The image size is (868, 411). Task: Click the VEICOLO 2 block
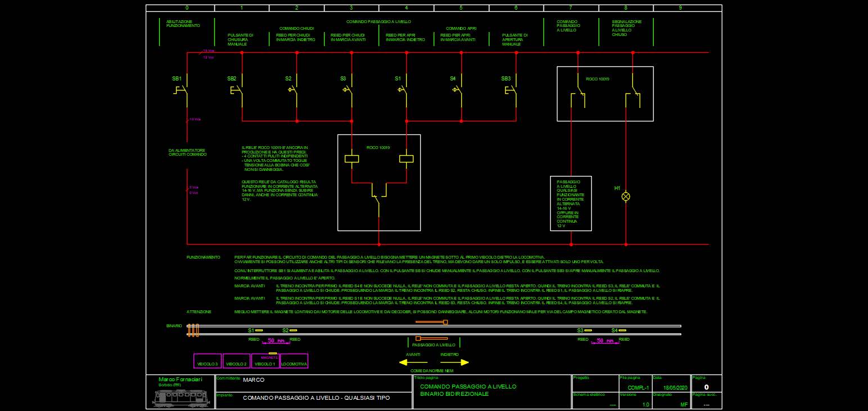[236, 362]
